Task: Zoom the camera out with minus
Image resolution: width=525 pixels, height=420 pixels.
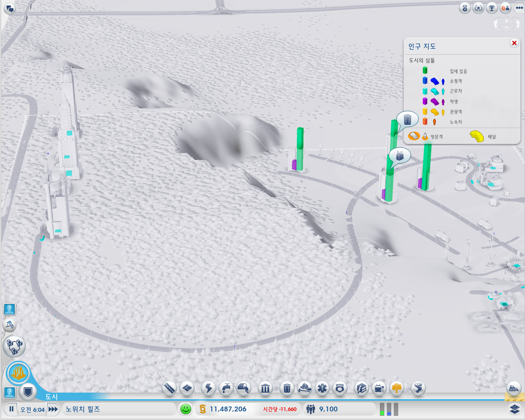Action: (507, 27)
